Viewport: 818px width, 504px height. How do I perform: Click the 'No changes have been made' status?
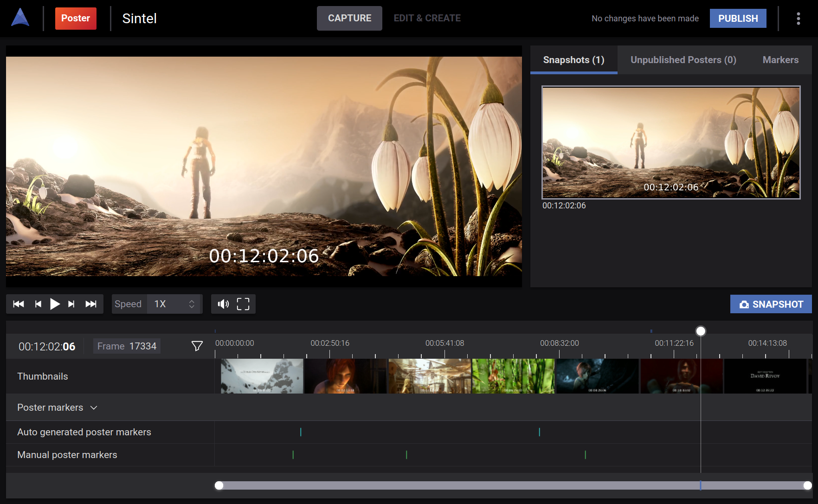tap(645, 19)
